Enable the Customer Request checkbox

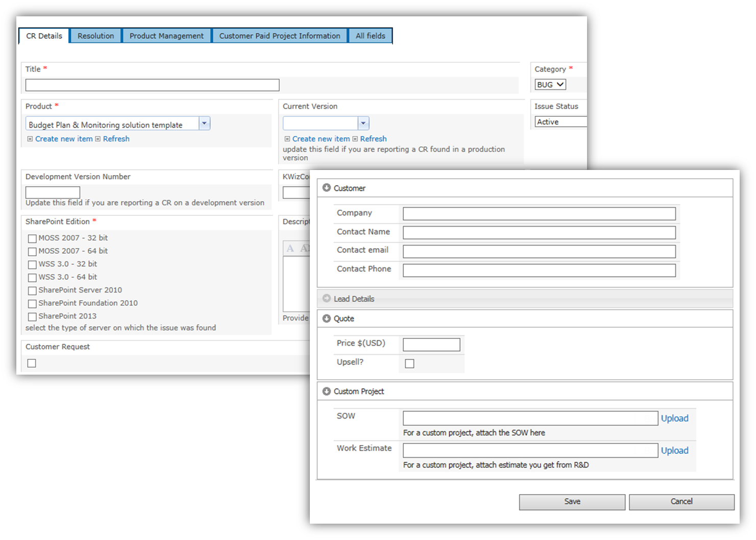(x=31, y=363)
